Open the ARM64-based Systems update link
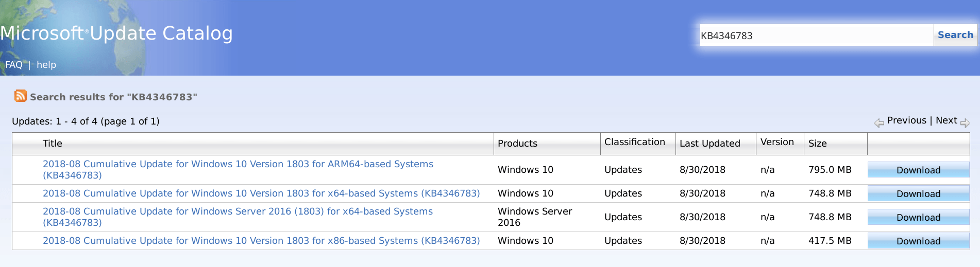This screenshot has width=980, height=267. tap(238, 170)
